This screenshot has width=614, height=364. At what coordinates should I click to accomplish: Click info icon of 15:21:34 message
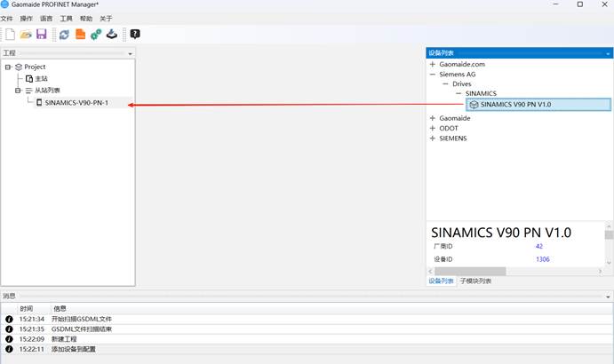click(9, 319)
